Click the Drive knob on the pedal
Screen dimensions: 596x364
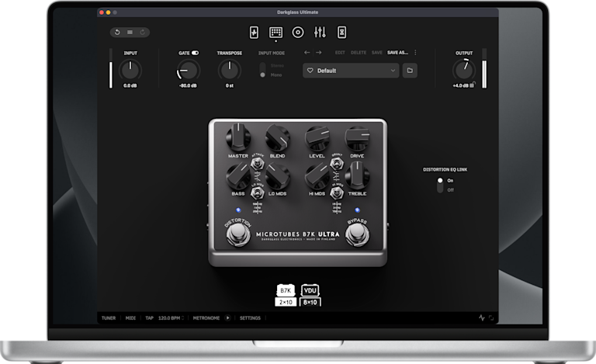pyautogui.click(x=357, y=138)
